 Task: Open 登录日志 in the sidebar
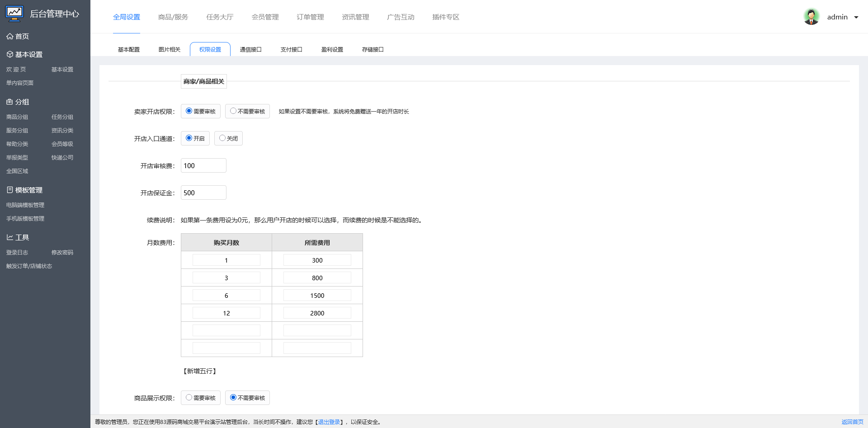[x=17, y=252]
